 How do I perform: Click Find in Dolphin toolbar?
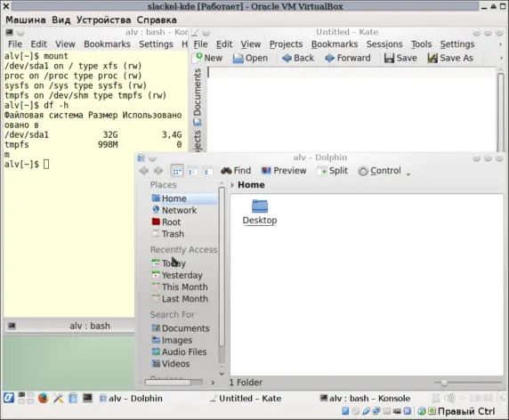[236, 171]
